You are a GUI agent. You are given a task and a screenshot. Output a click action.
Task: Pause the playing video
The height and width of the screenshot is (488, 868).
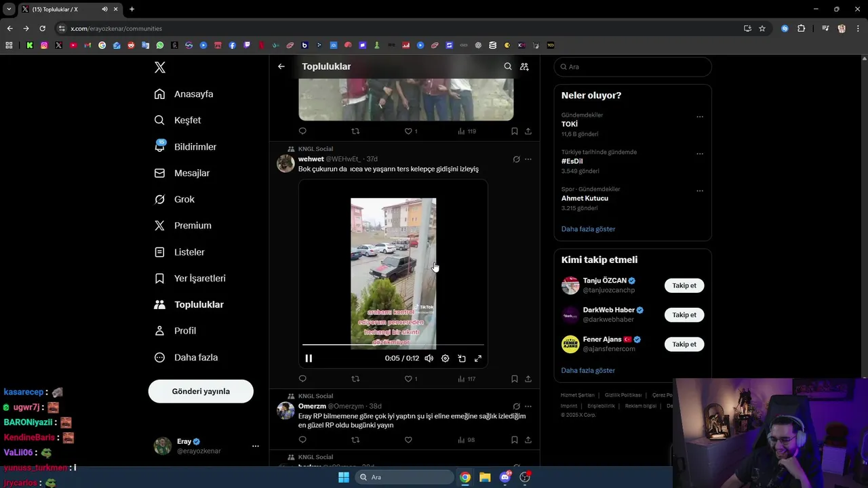(x=309, y=359)
